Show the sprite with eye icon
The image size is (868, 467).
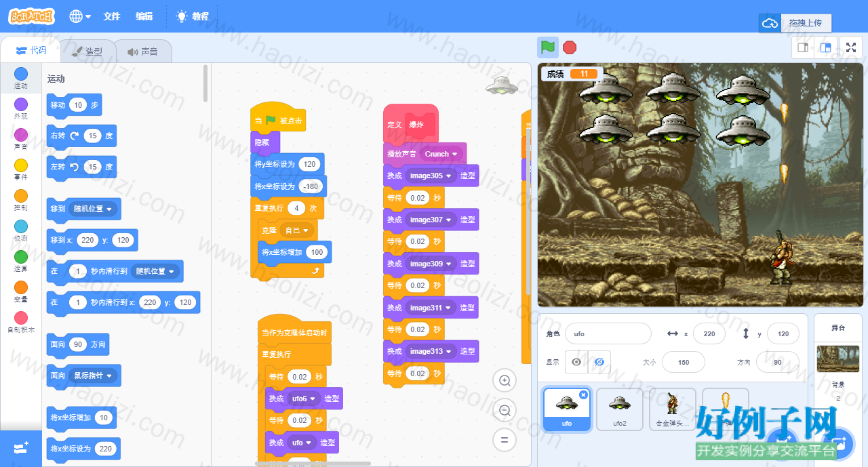(x=576, y=362)
